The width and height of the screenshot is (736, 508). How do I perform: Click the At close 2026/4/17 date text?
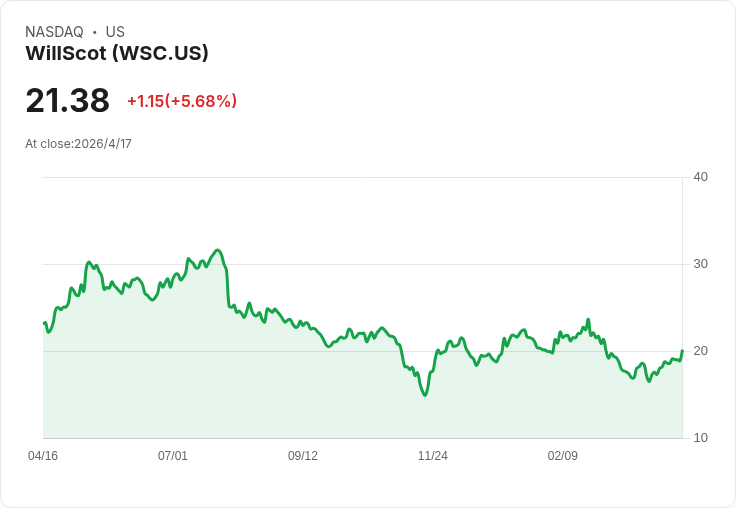78,144
